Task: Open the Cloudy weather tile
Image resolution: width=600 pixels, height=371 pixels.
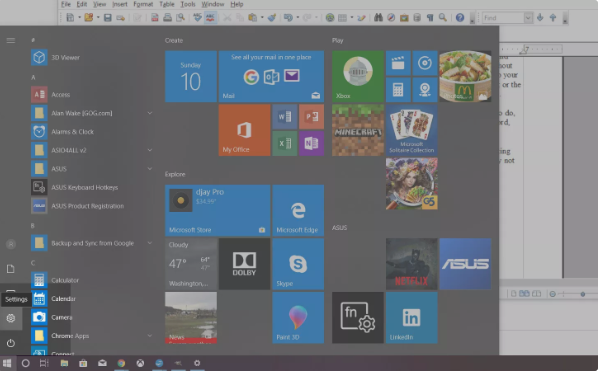Action: tap(191, 264)
